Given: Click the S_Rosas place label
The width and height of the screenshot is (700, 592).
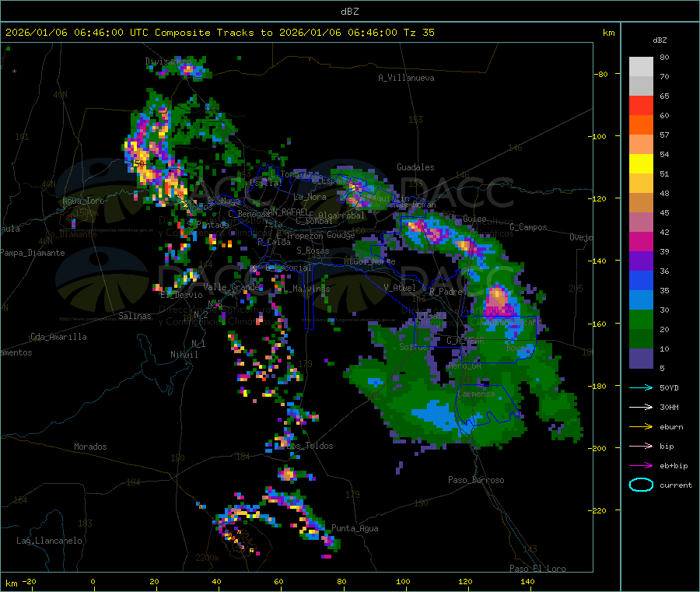Looking at the screenshot, I should point(313,250).
